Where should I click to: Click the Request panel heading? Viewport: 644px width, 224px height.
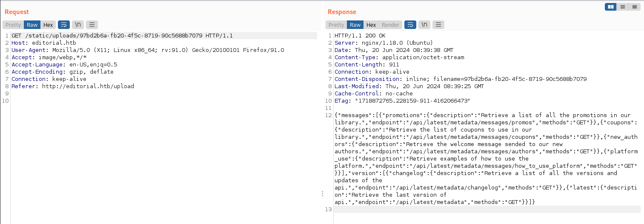[17, 12]
